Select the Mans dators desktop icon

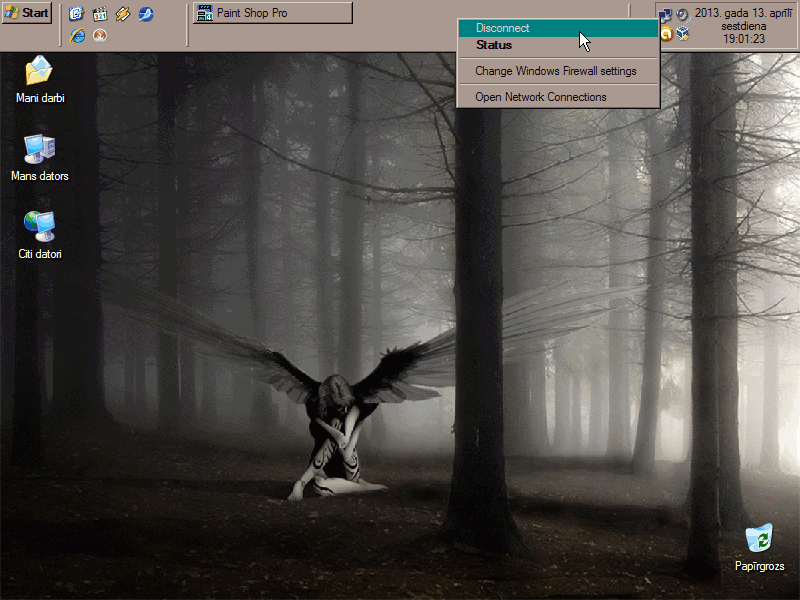coord(40,158)
